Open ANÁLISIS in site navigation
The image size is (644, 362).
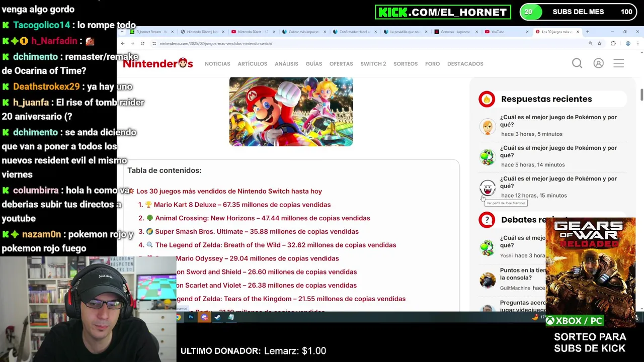pos(286,64)
